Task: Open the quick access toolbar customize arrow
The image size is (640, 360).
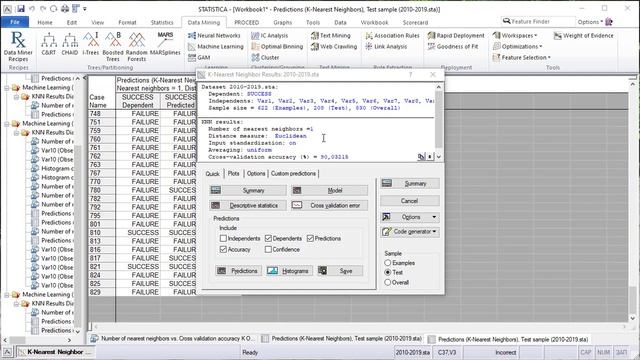Action: pyautogui.click(x=85, y=9)
